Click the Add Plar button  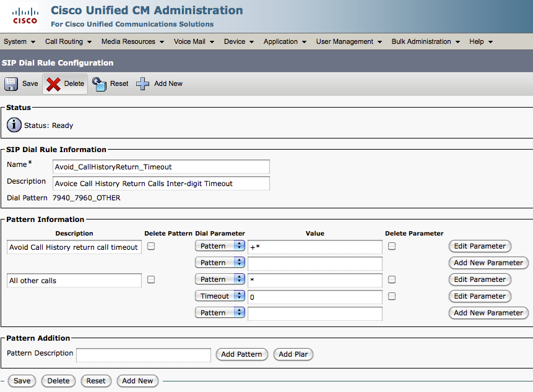click(293, 354)
